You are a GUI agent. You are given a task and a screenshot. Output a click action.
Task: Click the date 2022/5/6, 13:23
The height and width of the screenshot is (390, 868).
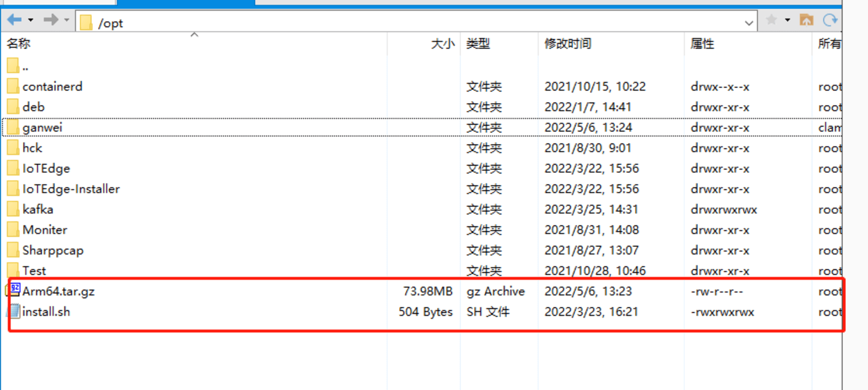[x=588, y=291]
